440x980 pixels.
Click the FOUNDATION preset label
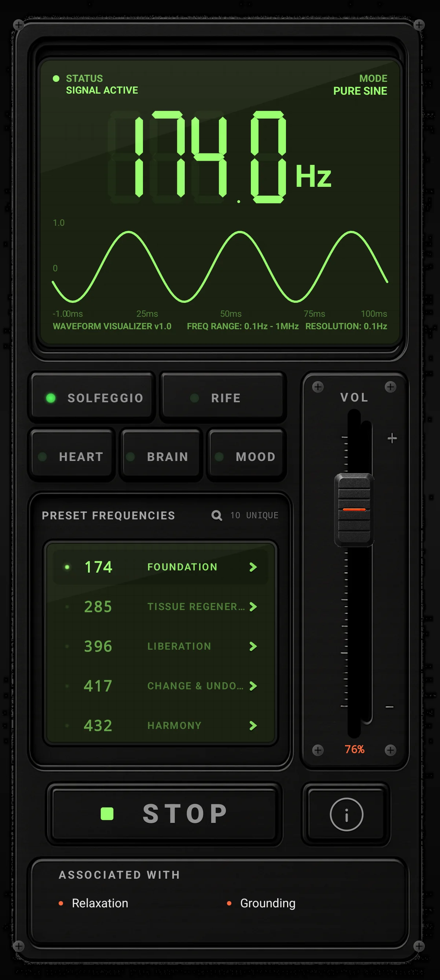click(x=182, y=567)
